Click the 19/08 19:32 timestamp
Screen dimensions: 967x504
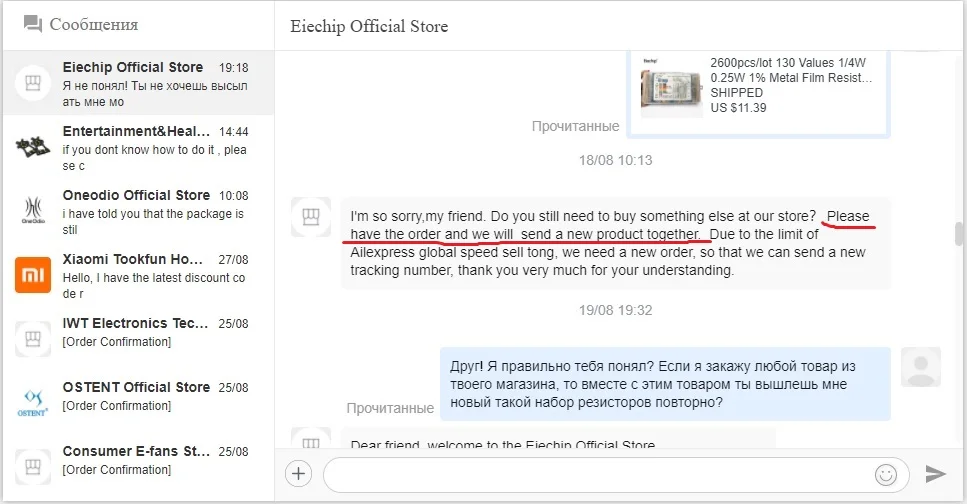point(615,310)
